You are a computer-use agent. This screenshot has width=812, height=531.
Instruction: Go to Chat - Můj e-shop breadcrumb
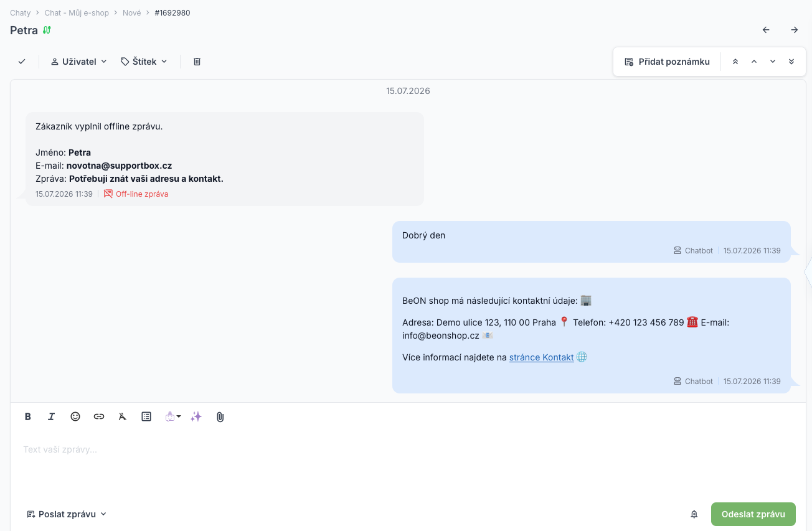(77, 12)
